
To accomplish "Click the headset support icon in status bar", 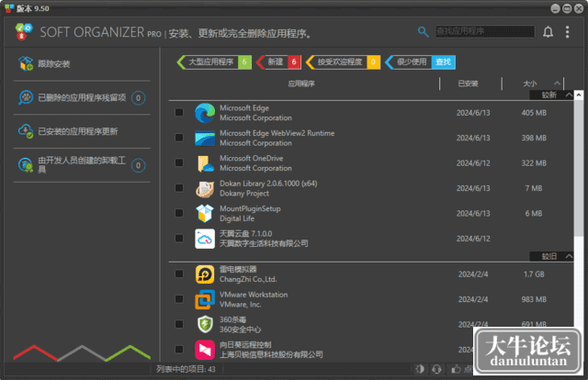I will tap(436, 369).
